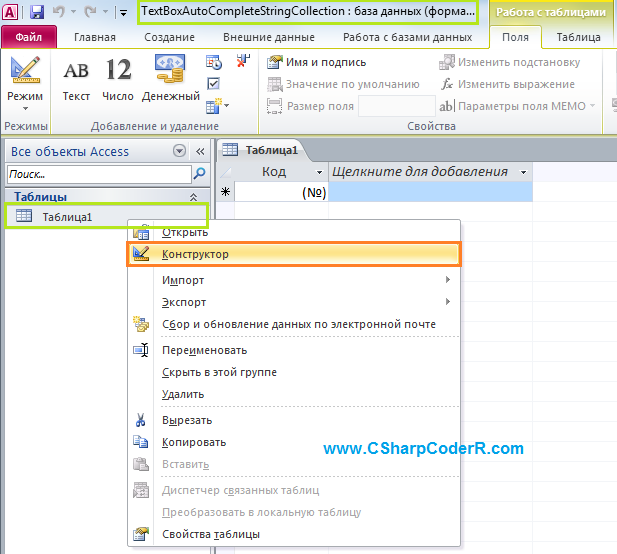Choose Переименовать in context menu
Screen dimensions: 617x554
(294, 350)
